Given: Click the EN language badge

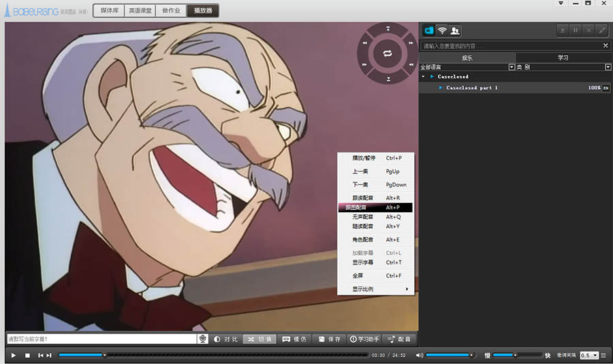Looking at the screenshot, I should [606, 88].
